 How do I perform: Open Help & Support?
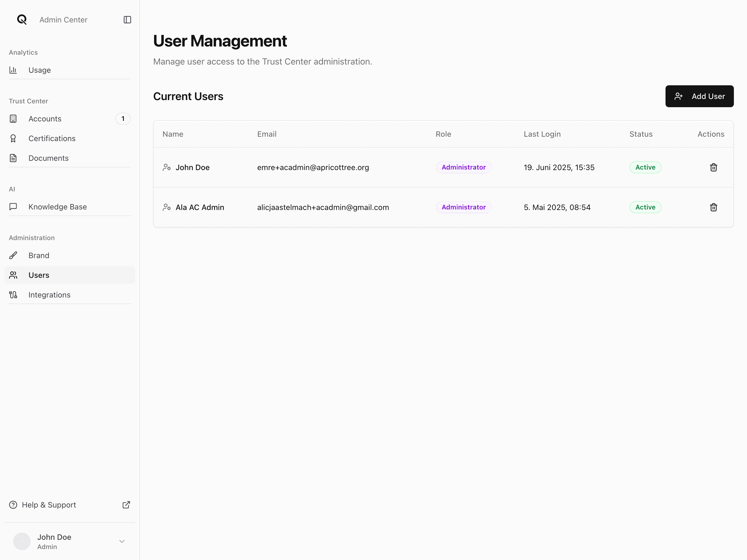[49, 504]
